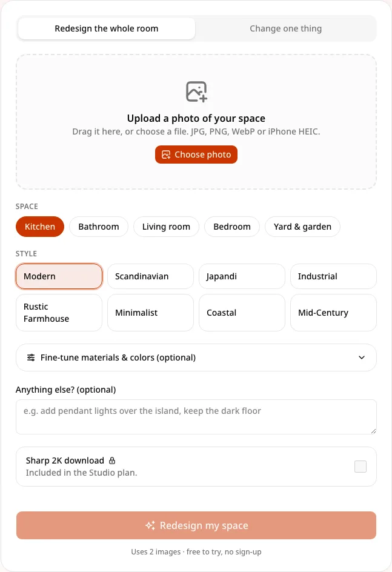Image resolution: width=392 pixels, height=572 pixels.
Task: Select Bedroom space chip
Action: pyautogui.click(x=232, y=227)
